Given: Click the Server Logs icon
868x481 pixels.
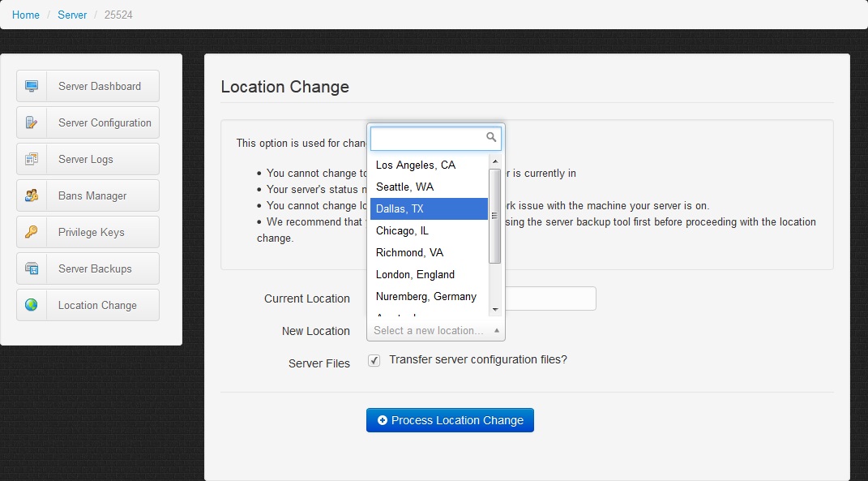Looking at the screenshot, I should [32, 159].
